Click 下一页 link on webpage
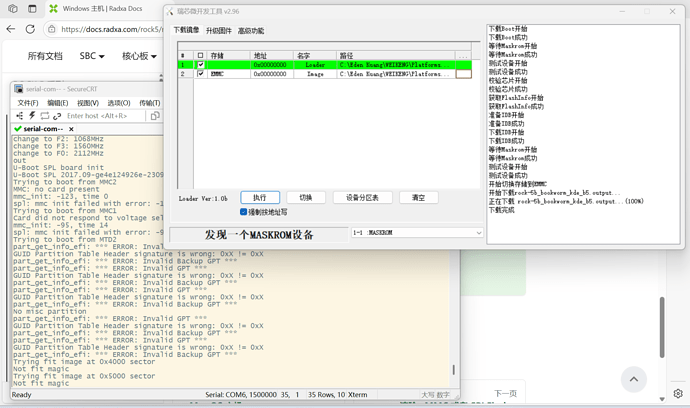The height and width of the screenshot is (408, 690). [x=505, y=393]
